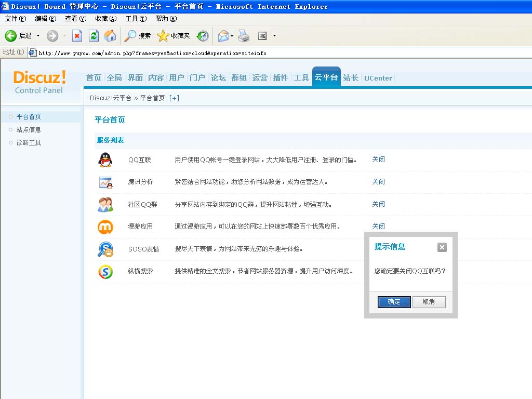Image resolution: width=532 pixels, height=399 pixels.
Task: Click the 纵横搜索 service name
Action: click(140, 271)
